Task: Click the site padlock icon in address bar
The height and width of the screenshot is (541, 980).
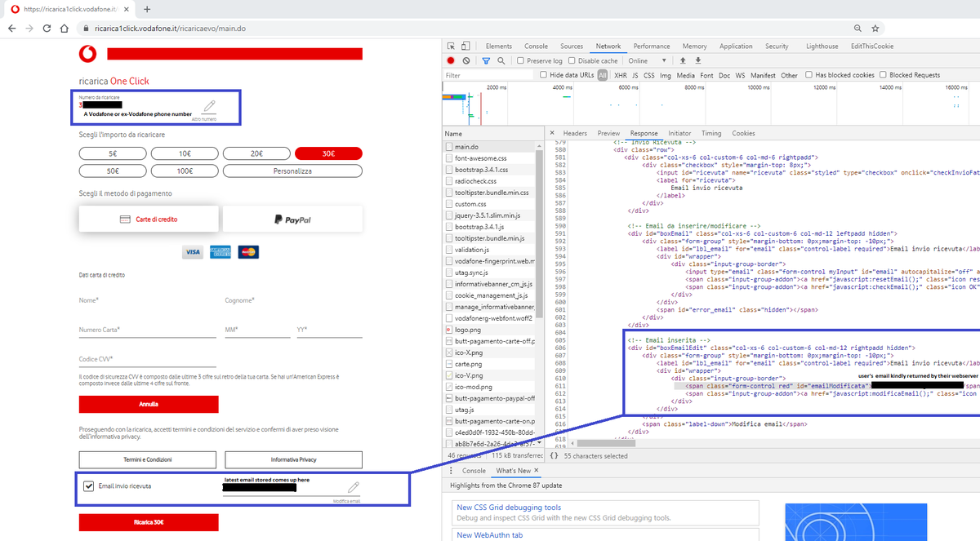Action: point(87,28)
